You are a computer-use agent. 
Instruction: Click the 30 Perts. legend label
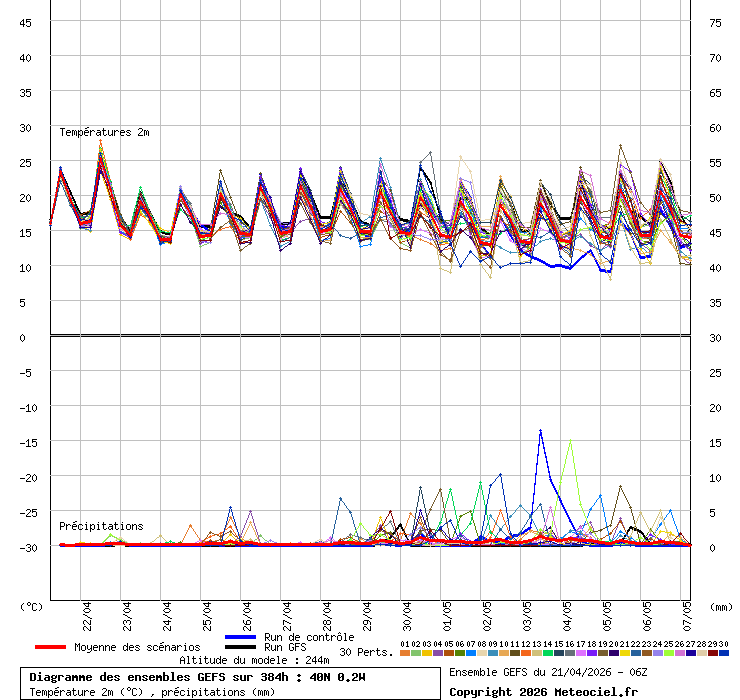[x=366, y=652]
